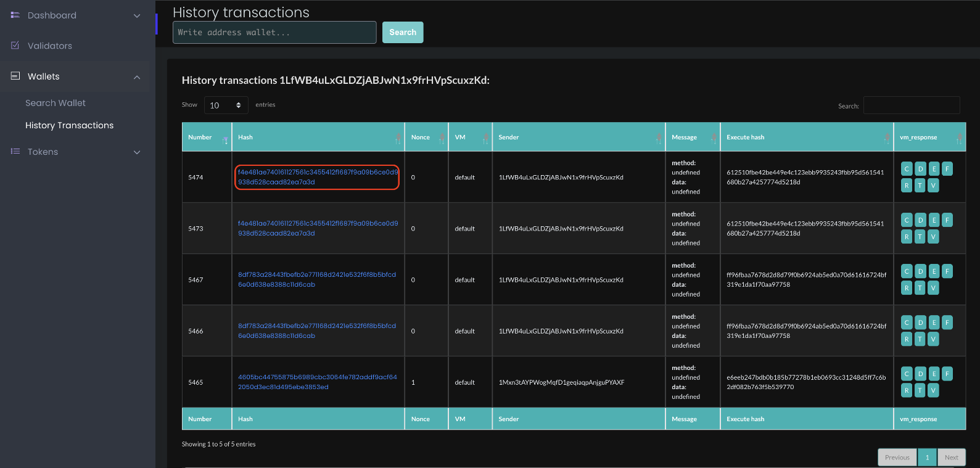The image size is (980, 468).
Task: Sort table by Number column arrows
Action: [x=225, y=139]
